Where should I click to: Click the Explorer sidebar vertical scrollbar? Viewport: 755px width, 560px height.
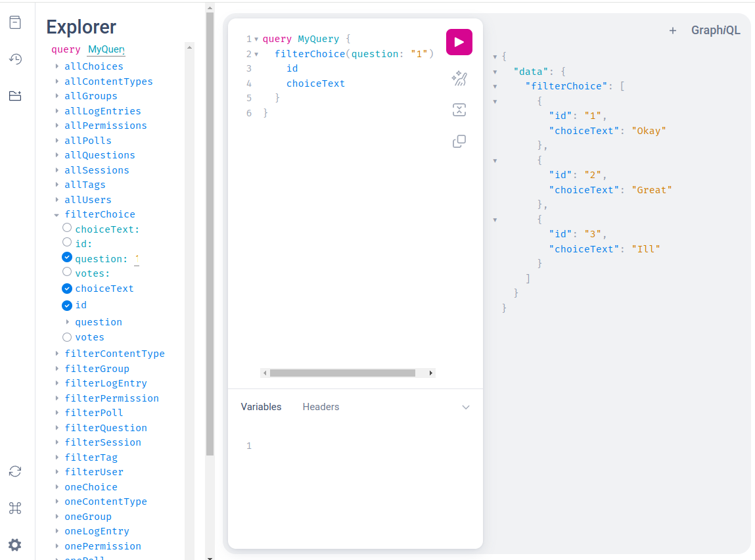pos(210,234)
